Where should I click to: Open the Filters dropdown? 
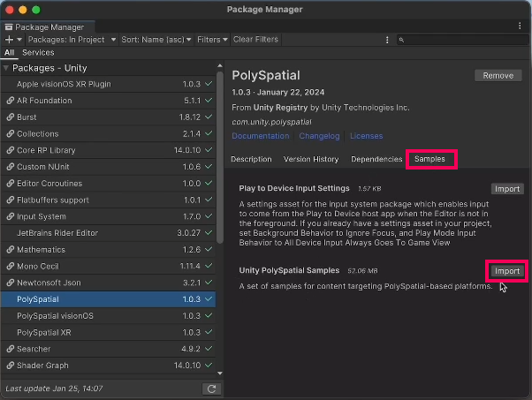tap(212, 40)
